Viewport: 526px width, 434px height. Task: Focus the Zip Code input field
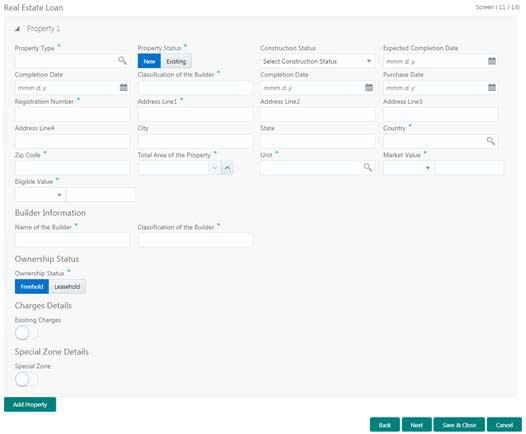[x=72, y=168]
